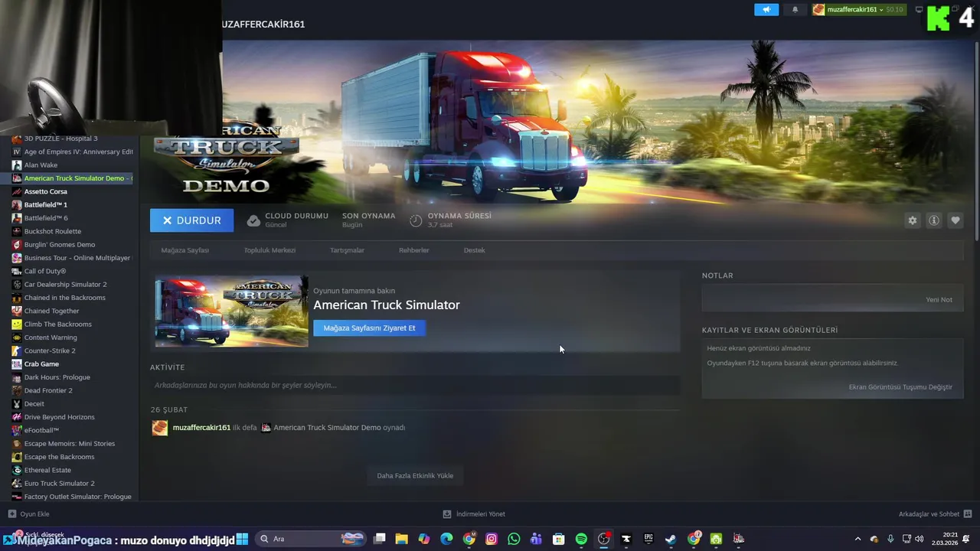Switch to Topluluk Merkezi tab
Viewport: 980px width, 551px height.
click(x=269, y=250)
